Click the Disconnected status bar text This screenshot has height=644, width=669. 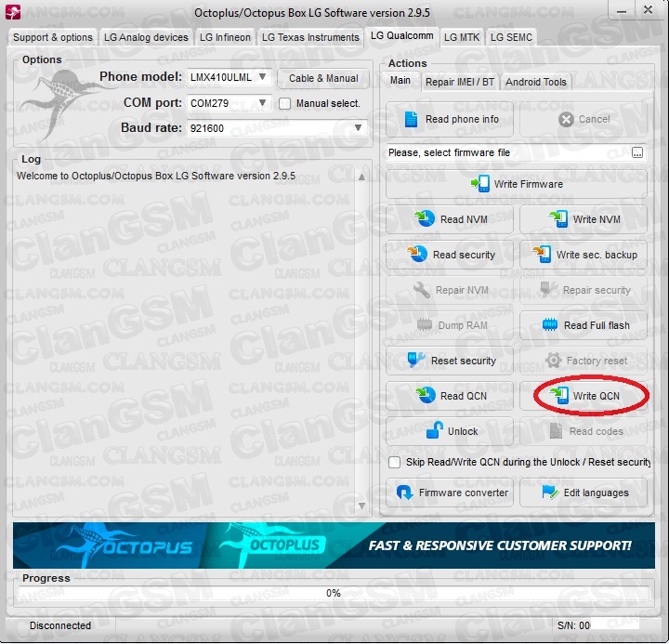60,625
